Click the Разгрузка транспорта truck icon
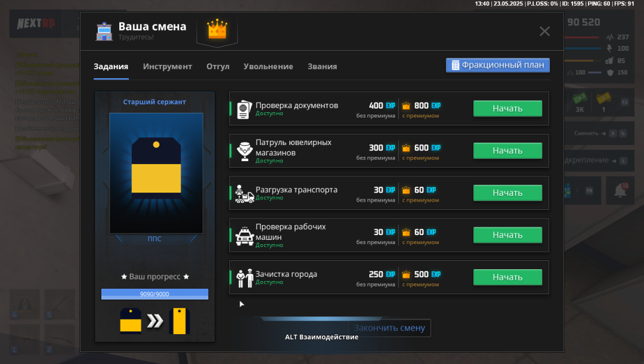 click(x=244, y=193)
